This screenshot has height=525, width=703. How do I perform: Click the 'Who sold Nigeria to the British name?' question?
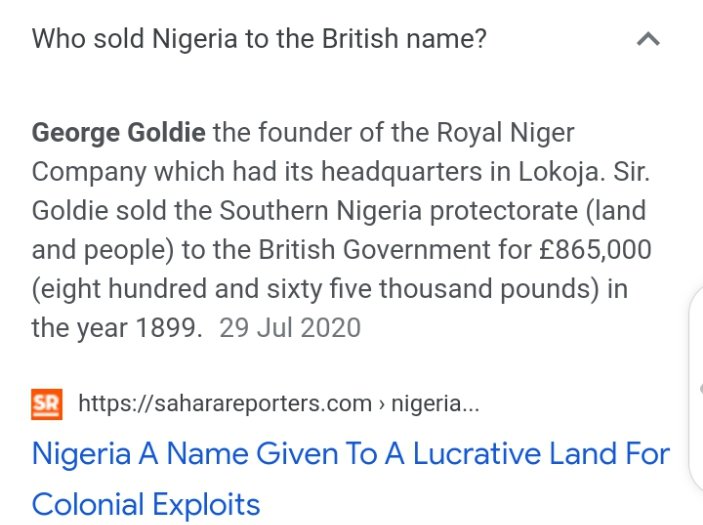tap(259, 39)
